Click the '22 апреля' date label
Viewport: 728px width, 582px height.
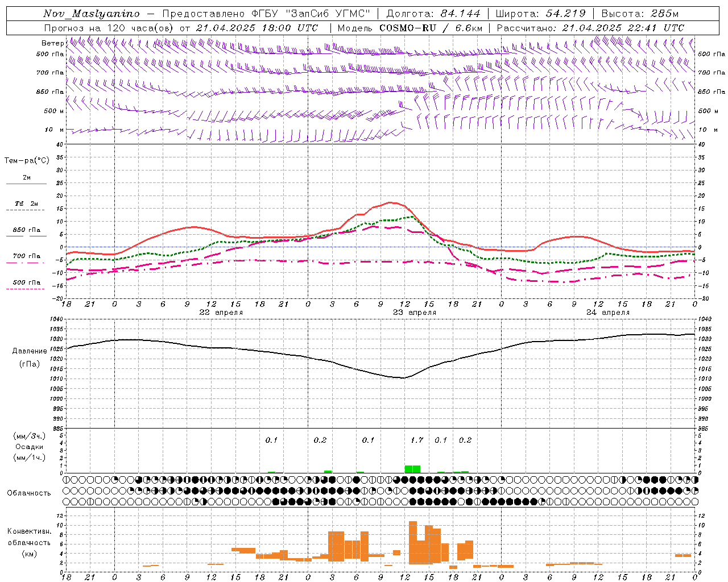point(221,313)
